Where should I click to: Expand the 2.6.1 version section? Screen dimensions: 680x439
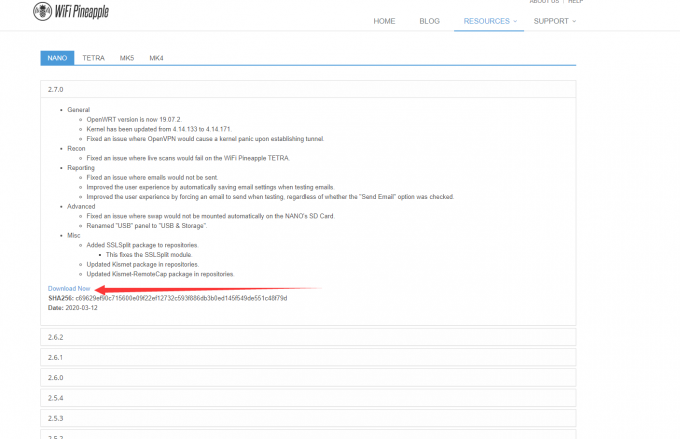(308, 357)
